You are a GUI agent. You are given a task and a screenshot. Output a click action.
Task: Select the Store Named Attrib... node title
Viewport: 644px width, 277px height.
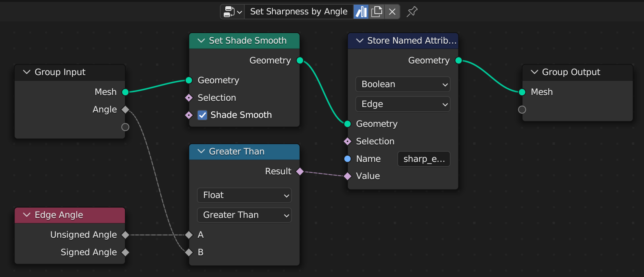(412, 40)
